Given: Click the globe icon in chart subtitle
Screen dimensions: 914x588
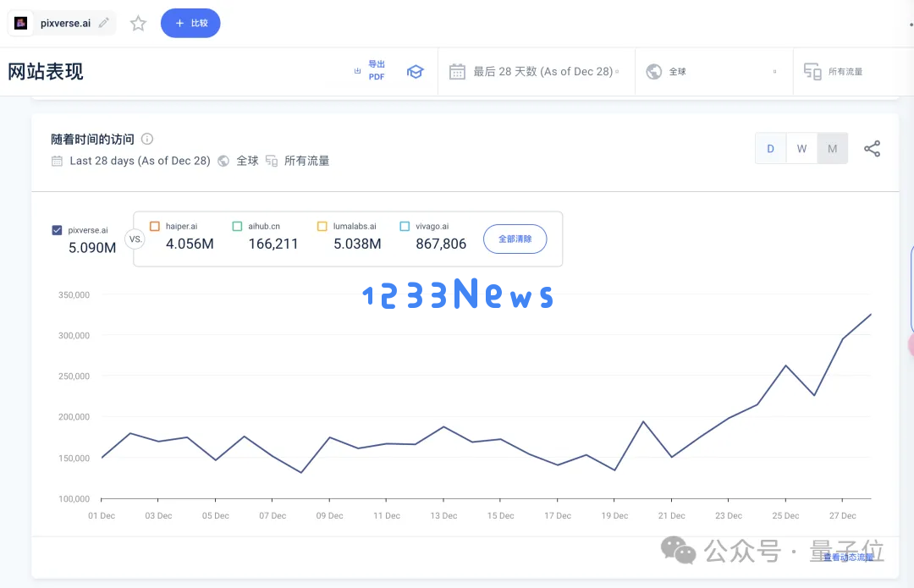Looking at the screenshot, I should click(x=223, y=161).
